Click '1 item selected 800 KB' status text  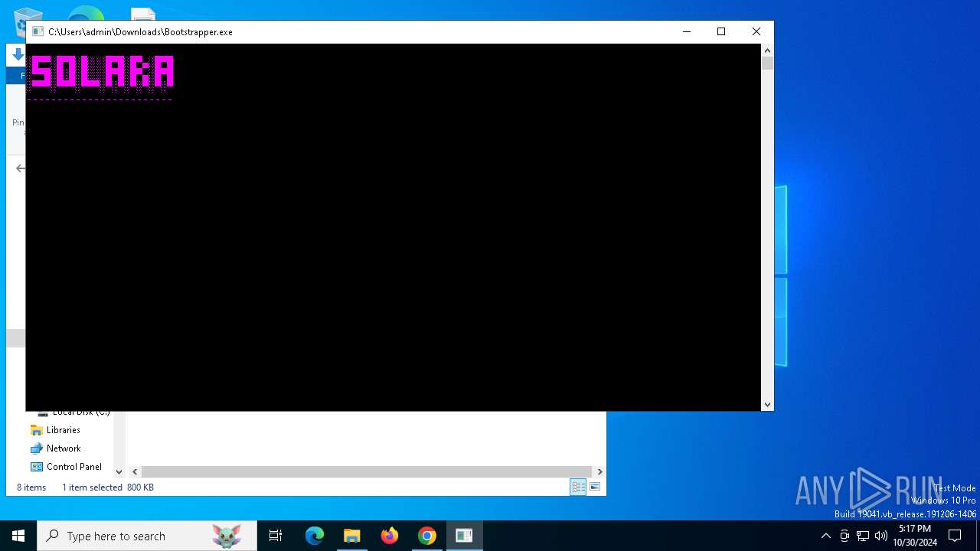coord(108,487)
